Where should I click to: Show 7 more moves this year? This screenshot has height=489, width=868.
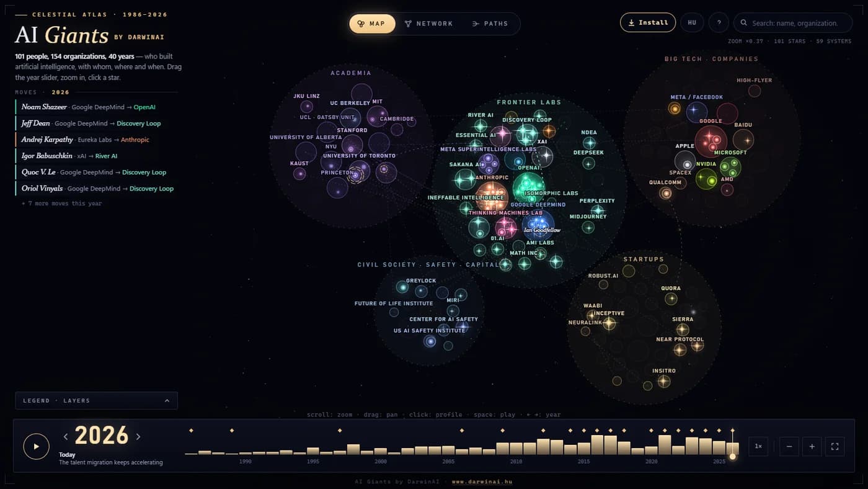(61, 204)
